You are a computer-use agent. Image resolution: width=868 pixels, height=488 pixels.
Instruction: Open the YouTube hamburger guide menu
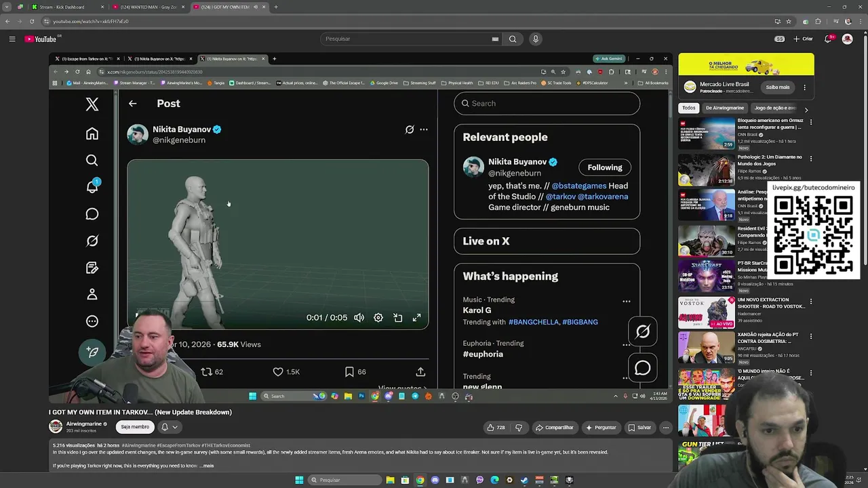(12, 39)
